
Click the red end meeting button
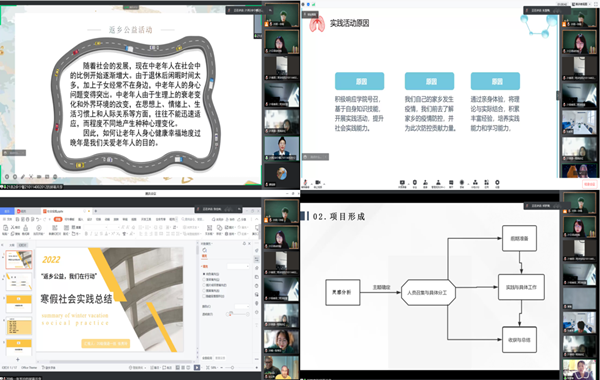pyautogui.click(x=589, y=184)
